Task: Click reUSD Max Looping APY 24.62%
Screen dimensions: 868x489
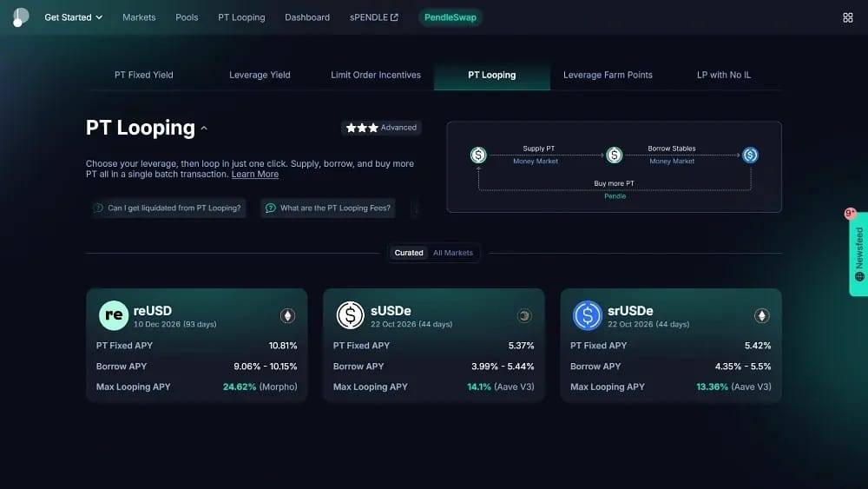Action: click(240, 387)
